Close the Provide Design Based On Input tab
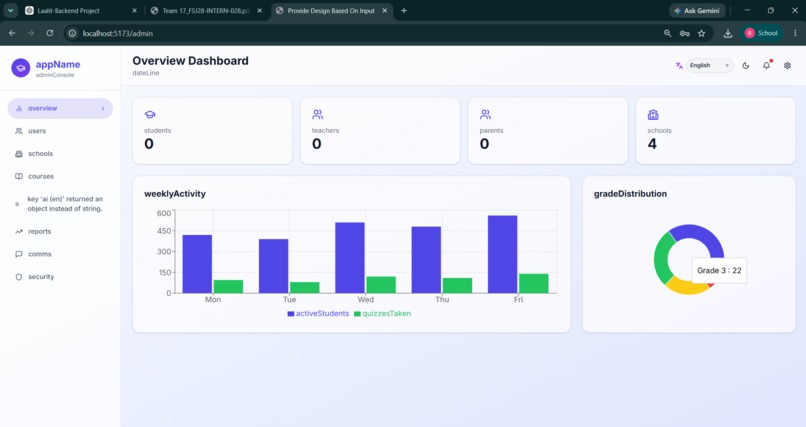The width and height of the screenshot is (806, 427). tap(384, 11)
